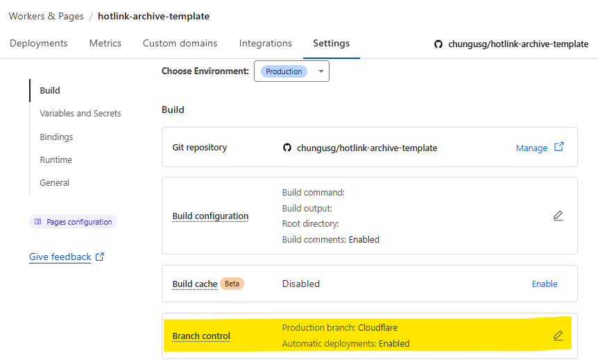The height and width of the screenshot is (364, 598).
Task: Click the GitHub icon in Git repository row
Action: (287, 148)
